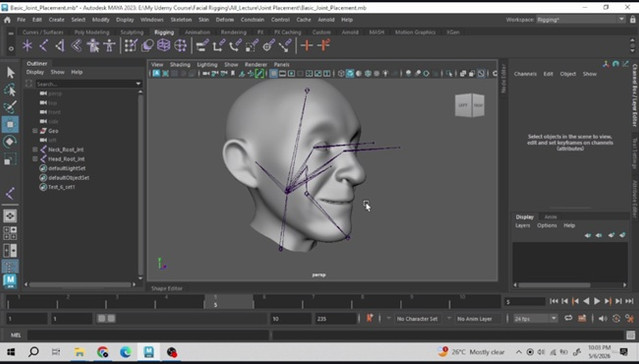Click the Create Cluster shelf icon
Image resolution: width=639 pixels, height=364 pixels.
tap(180, 45)
